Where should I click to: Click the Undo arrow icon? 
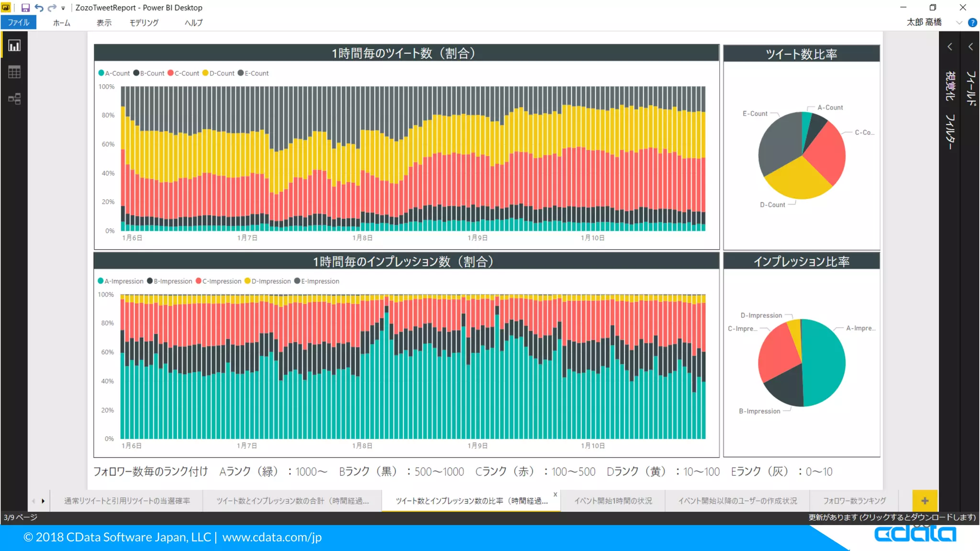click(x=39, y=8)
